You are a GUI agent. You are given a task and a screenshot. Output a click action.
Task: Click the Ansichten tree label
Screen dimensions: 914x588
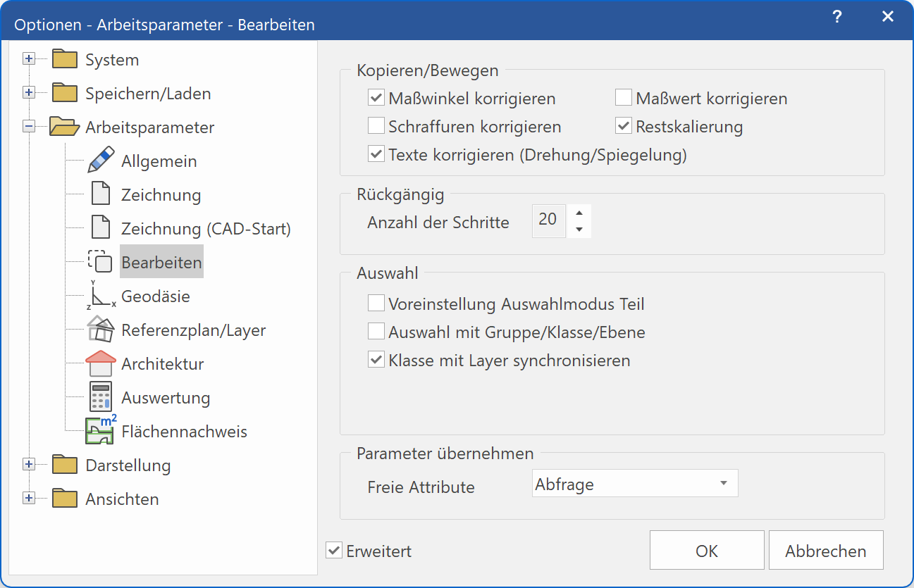click(x=123, y=499)
